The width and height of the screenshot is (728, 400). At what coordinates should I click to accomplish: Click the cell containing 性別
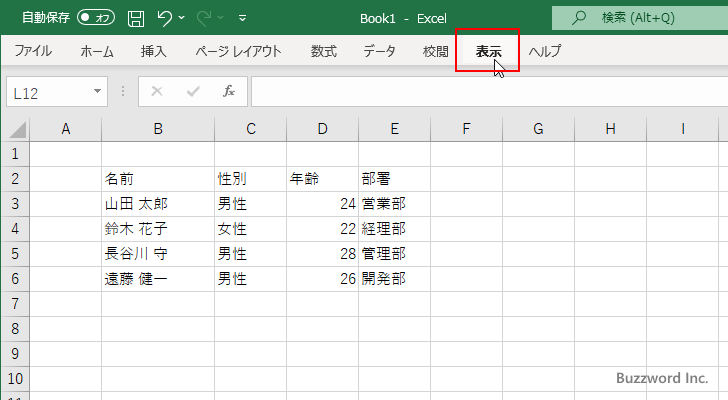pos(251,179)
